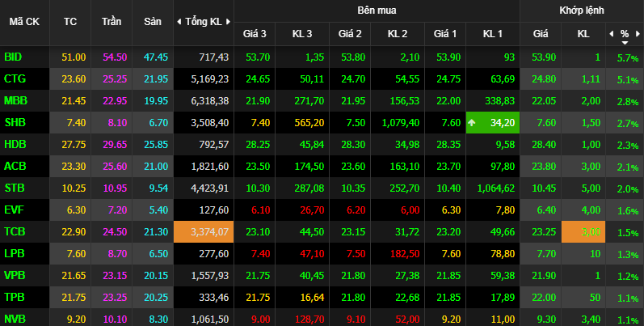Click SHB Giá 3 yellow price 7.40
The image size is (644, 326).
tap(260, 122)
